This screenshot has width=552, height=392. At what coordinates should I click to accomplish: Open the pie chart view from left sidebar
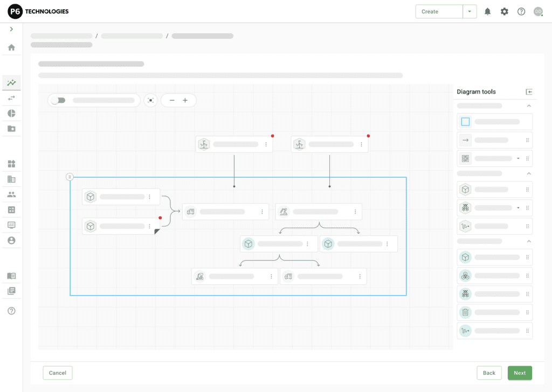point(11,113)
